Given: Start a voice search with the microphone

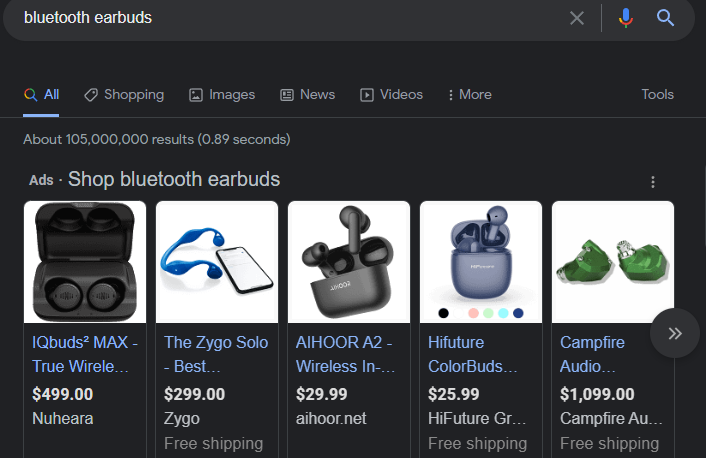Looking at the screenshot, I should [x=626, y=18].
